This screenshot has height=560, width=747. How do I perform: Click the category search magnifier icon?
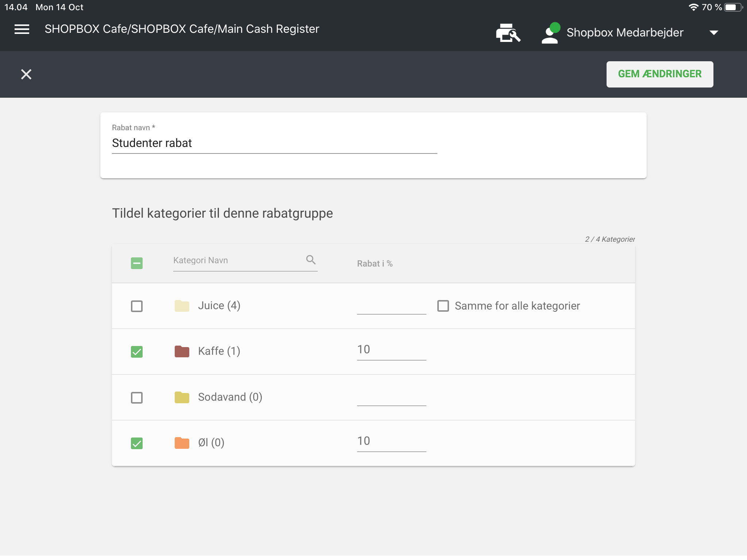[311, 260]
